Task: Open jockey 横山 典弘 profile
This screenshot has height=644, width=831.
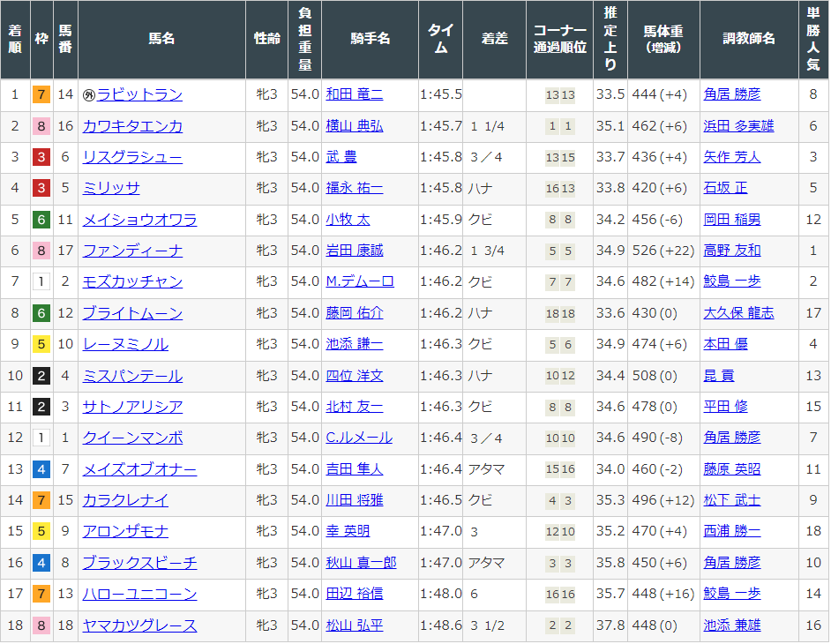Action: pos(354,125)
